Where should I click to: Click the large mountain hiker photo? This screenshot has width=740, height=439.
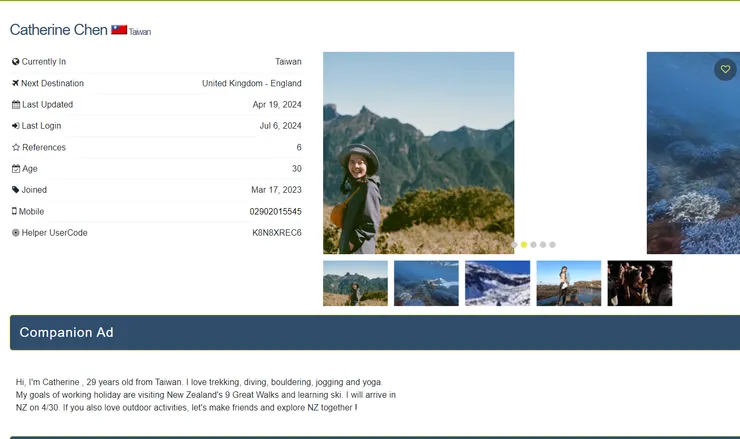coord(419,153)
